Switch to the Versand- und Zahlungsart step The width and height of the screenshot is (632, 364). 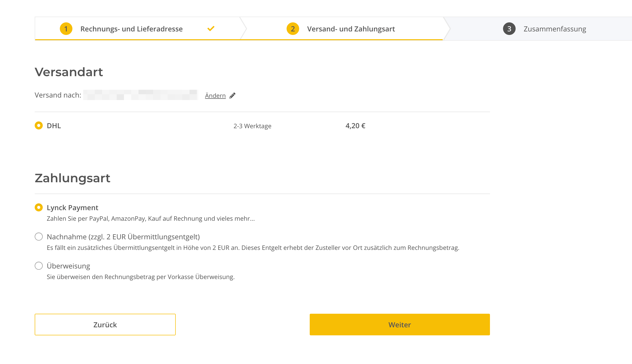pos(350,28)
